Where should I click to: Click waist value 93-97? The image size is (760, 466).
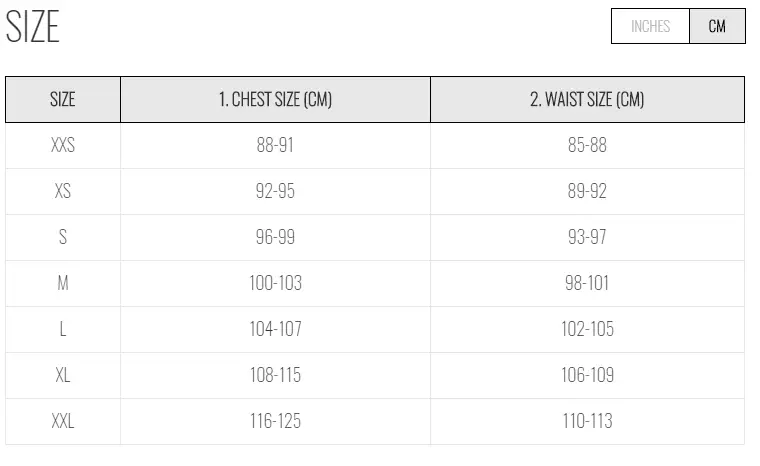pyautogui.click(x=587, y=237)
